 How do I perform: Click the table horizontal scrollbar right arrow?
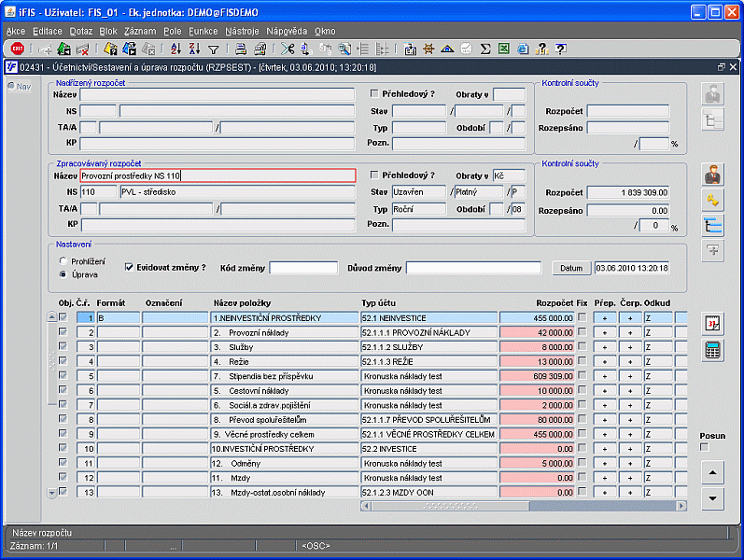point(682,505)
